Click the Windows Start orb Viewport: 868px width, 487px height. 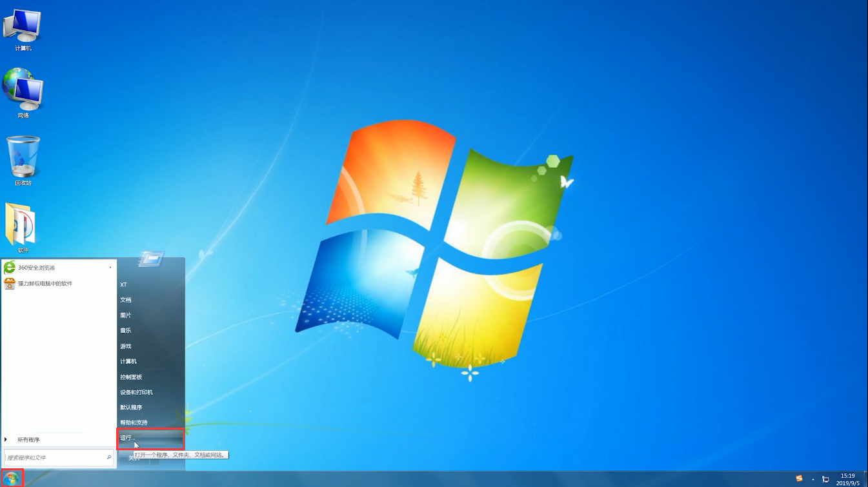click(x=12, y=479)
